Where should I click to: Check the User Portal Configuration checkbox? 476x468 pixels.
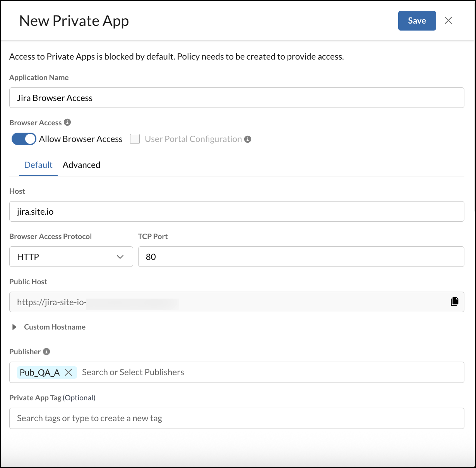[135, 139]
